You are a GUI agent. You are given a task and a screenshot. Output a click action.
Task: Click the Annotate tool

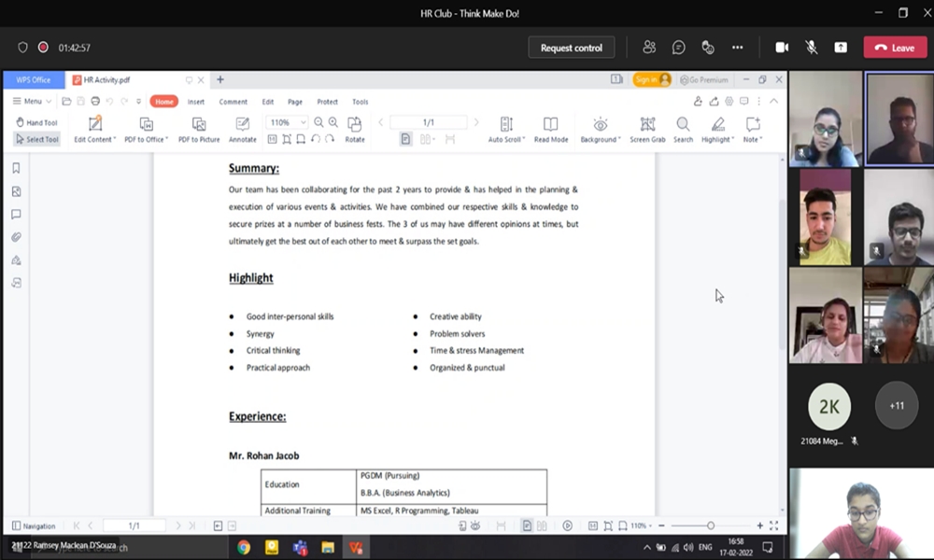pyautogui.click(x=243, y=130)
